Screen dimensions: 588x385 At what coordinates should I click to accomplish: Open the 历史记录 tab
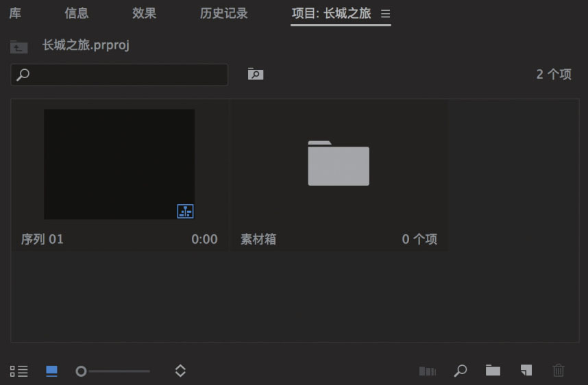(223, 13)
